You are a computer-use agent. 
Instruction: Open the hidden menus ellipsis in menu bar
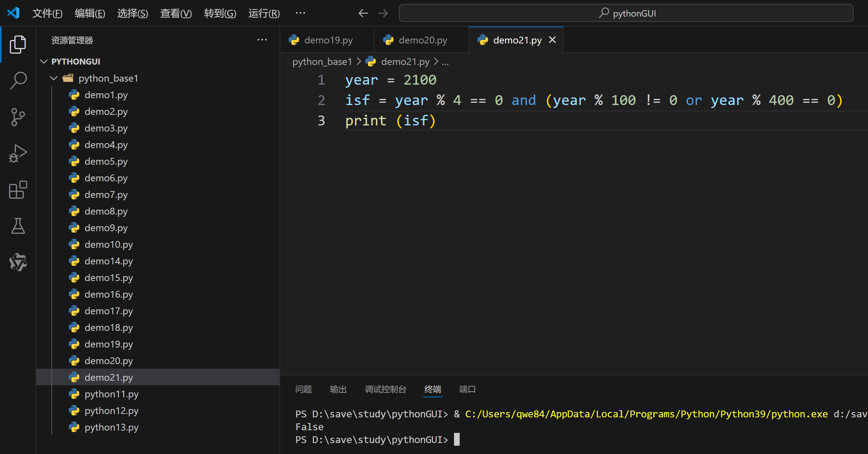[x=300, y=13]
